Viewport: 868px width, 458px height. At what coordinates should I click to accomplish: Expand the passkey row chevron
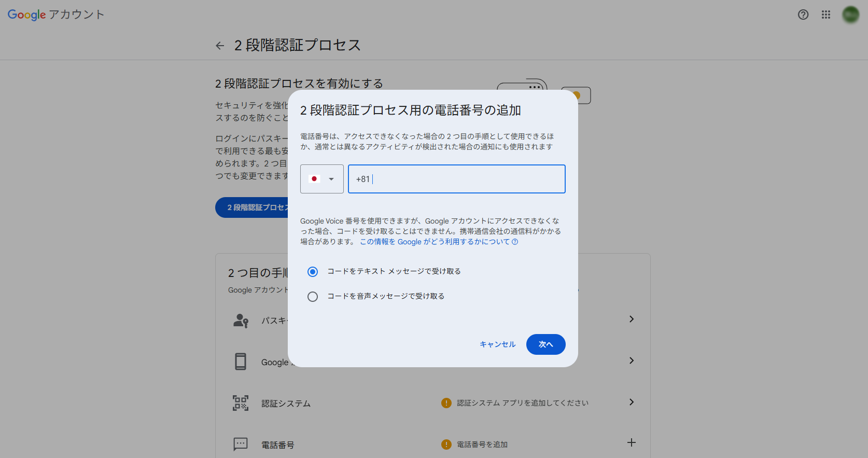(632, 319)
